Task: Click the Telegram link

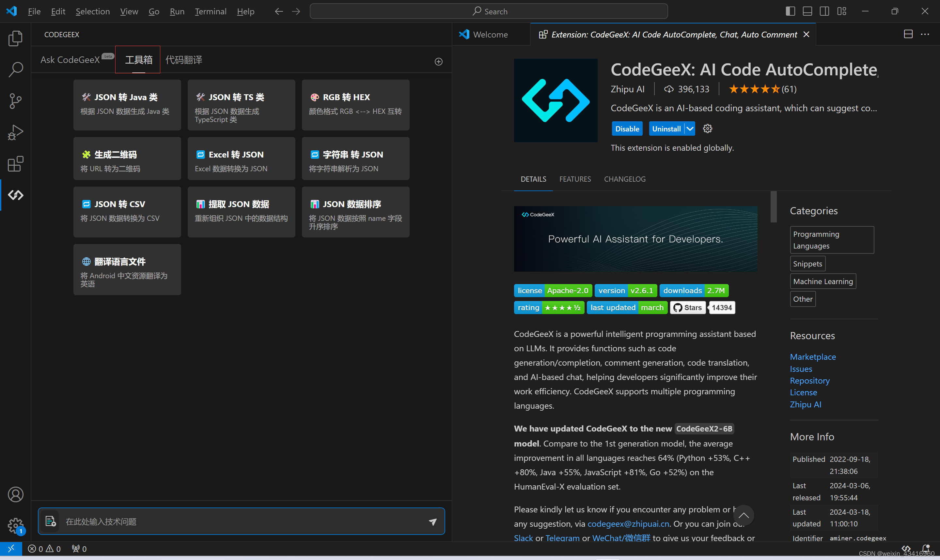Action: pyautogui.click(x=562, y=538)
